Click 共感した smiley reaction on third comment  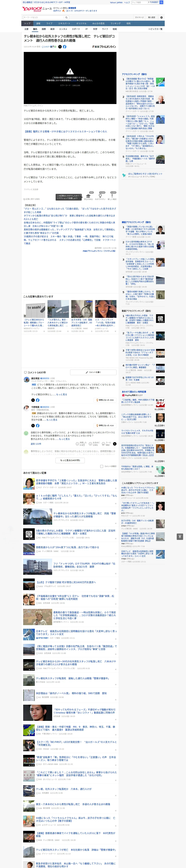pyautogui.click(x=77, y=444)
